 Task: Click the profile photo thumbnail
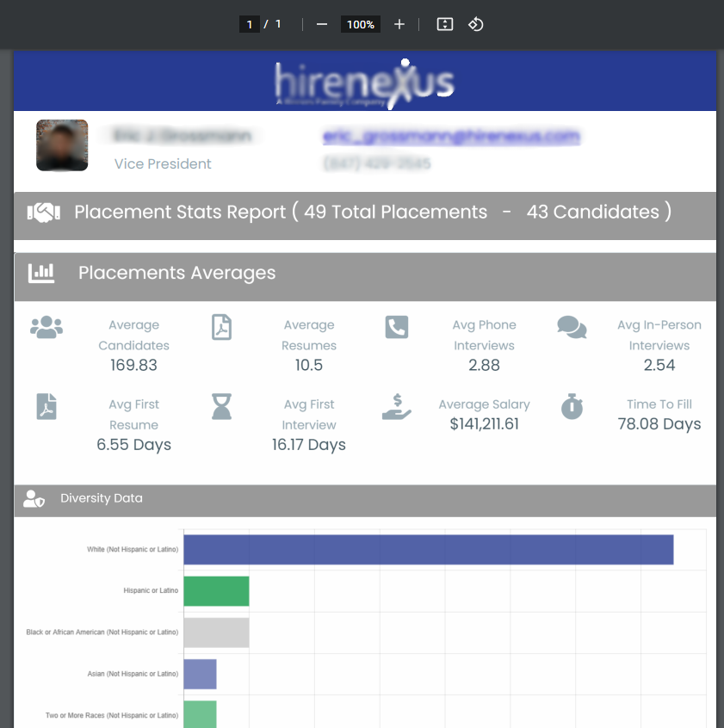[62, 145]
